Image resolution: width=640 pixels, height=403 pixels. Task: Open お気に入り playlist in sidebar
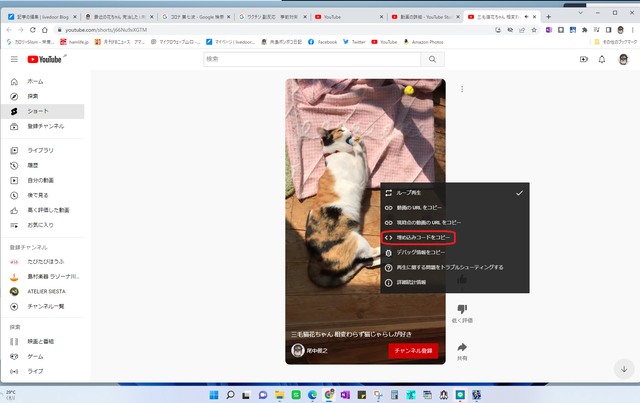(x=43, y=225)
